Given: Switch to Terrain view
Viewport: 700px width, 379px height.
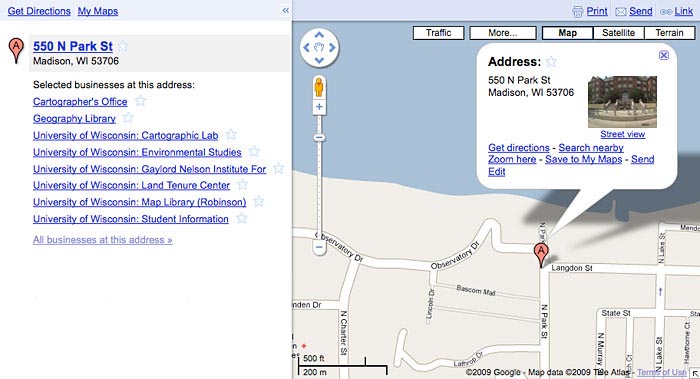Looking at the screenshot, I should coord(669,33).
